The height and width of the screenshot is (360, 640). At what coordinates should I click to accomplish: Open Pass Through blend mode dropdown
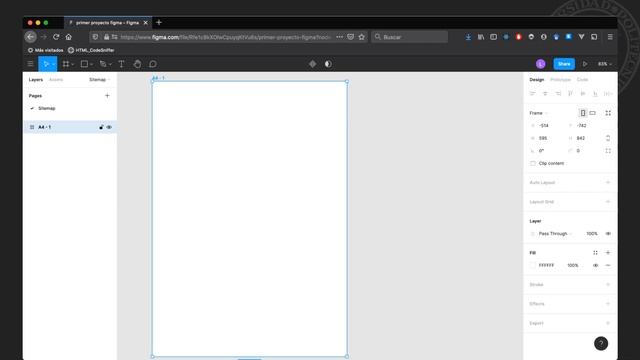click(x=555, y=233)
